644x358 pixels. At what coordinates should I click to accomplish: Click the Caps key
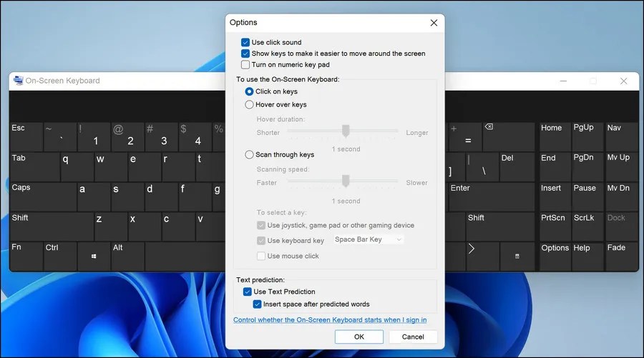pyautogui.click(x=43, y=197)
